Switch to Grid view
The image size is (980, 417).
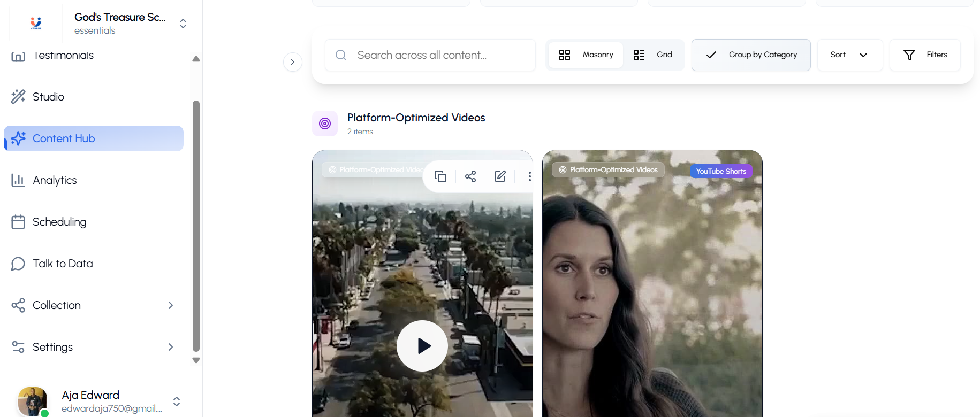click(x=653, y=55)
